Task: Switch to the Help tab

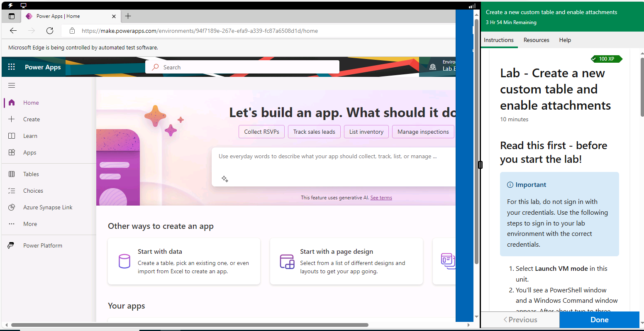Action: click(x=565, y=40)
